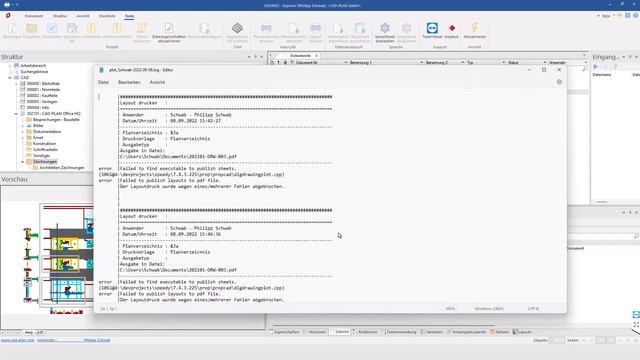Close the Dokumente tab
The height and width of the screenshot is (360, 640).
[x=316, y=56]
